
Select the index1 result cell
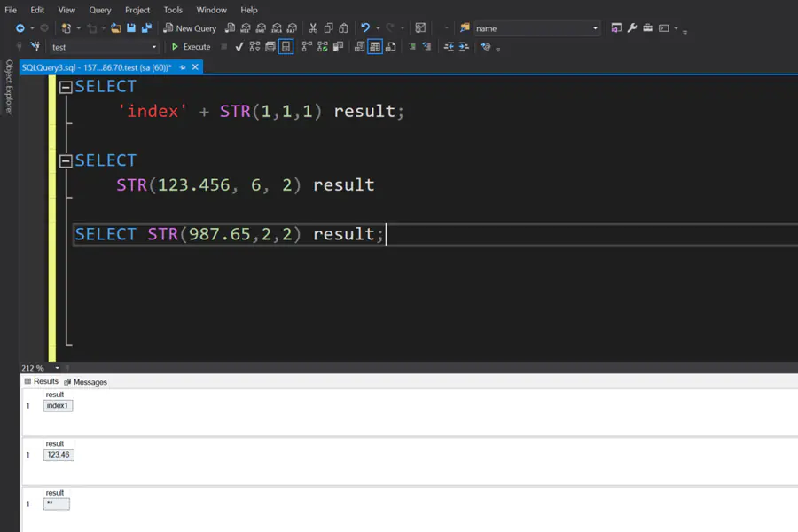(57, 405)
